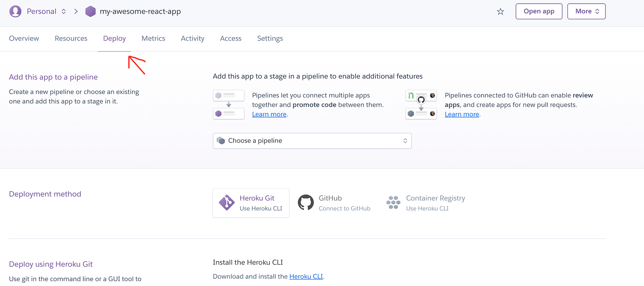Click the GitHub octocat icon

point(306,203)
